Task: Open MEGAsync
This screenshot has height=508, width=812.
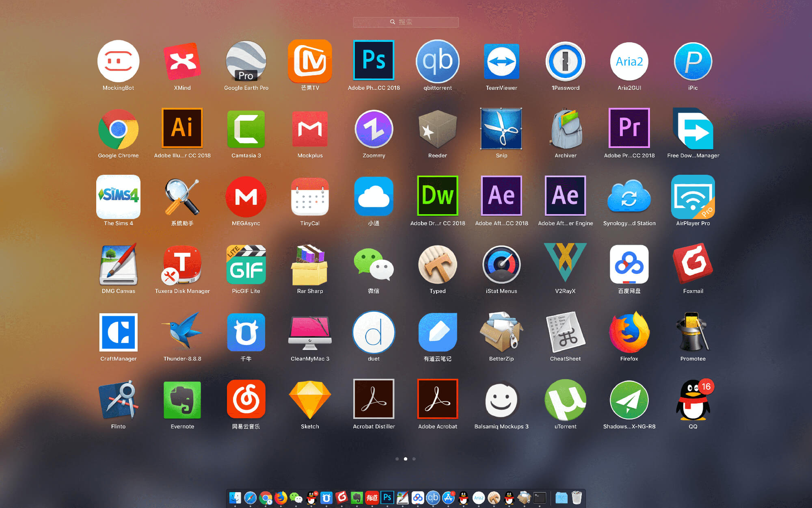Action: pos(246,197)
